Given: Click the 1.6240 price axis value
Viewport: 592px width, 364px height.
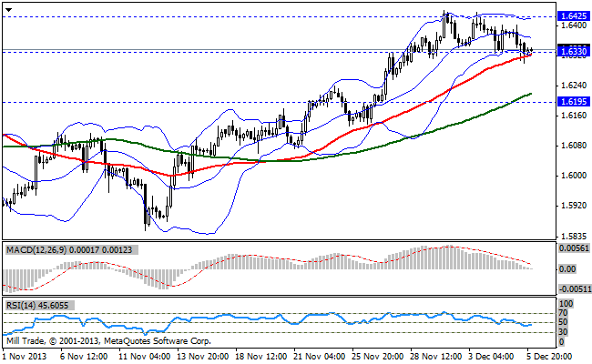Looking at the screenshot, I should click(x=574, y=86).
